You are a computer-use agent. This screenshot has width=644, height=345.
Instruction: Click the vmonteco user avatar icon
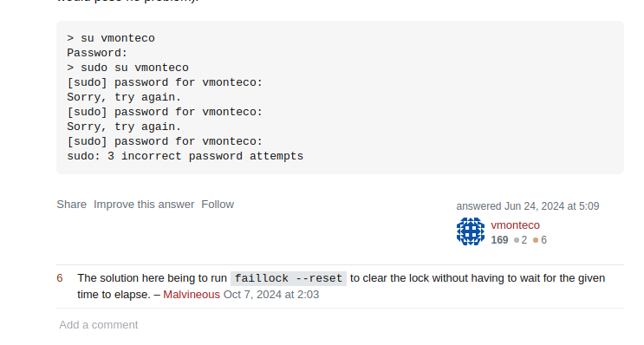(x=471, y=231)
